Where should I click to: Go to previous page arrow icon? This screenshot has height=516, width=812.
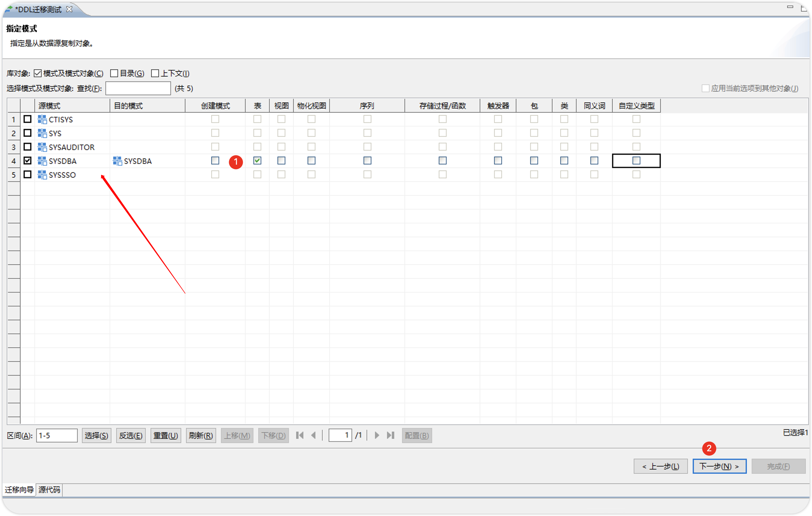coord(314,435)
